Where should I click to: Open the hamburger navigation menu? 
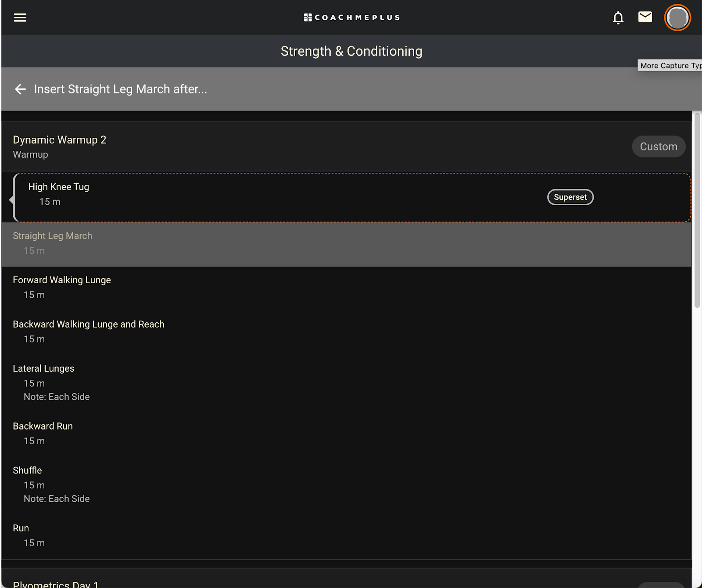click(x=20, y=18)
